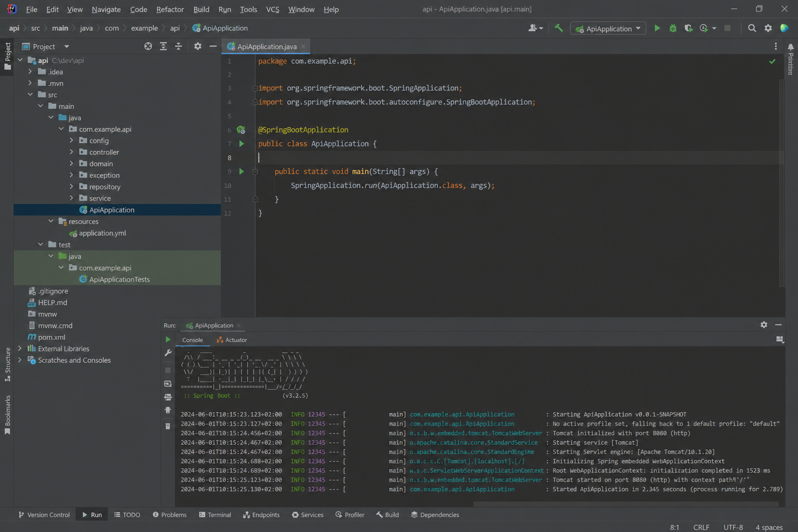Open the Notifications bell on the right edge

tap(791, 47)
